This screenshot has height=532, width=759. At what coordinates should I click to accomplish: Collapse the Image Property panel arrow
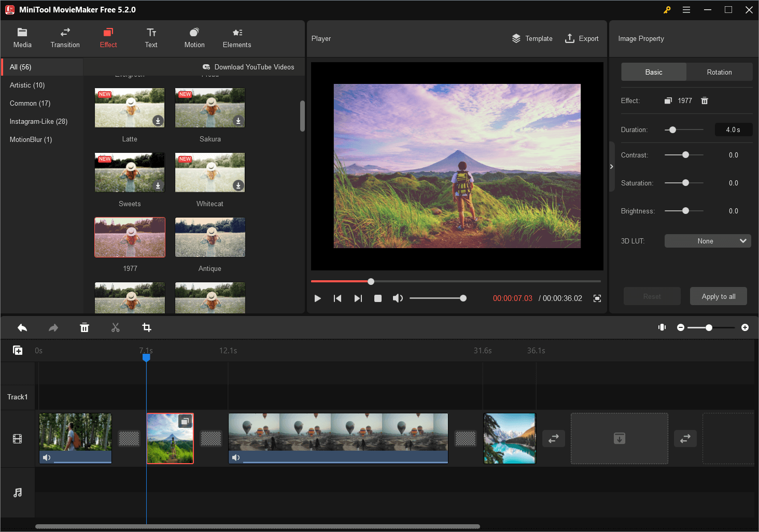tap(612, 166)
